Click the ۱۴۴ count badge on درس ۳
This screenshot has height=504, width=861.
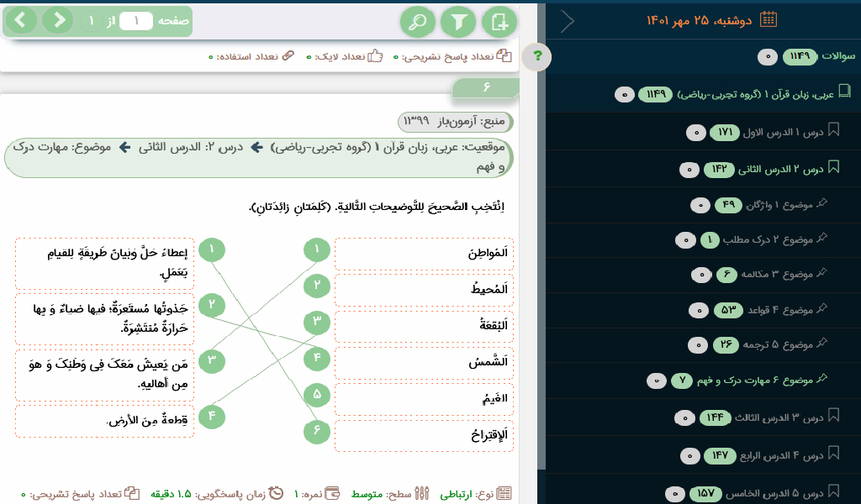715,417
